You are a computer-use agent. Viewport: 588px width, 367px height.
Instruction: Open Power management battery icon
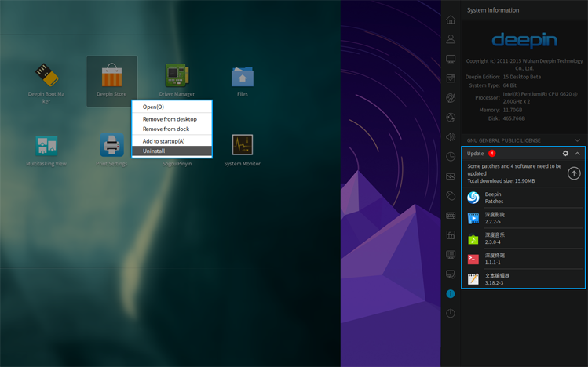451,176
